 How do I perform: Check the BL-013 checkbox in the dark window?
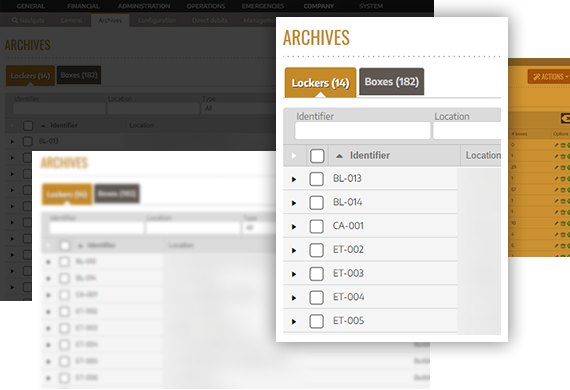click(28, 141)
